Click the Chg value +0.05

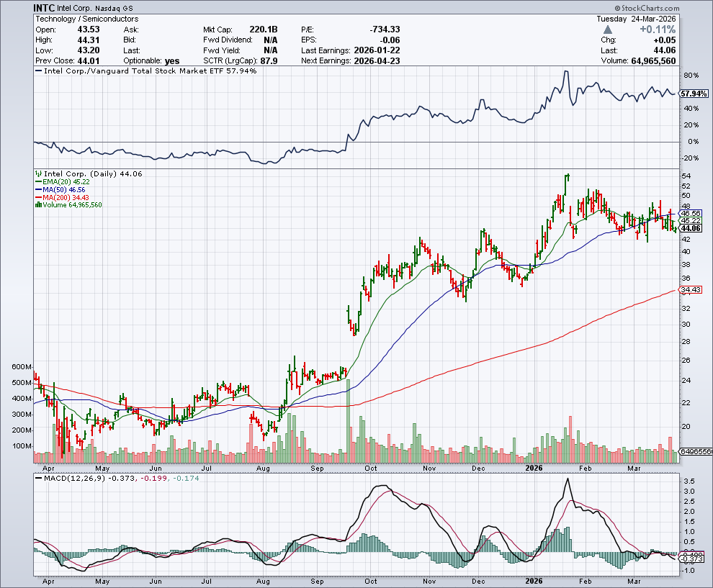tap(664, 40)
